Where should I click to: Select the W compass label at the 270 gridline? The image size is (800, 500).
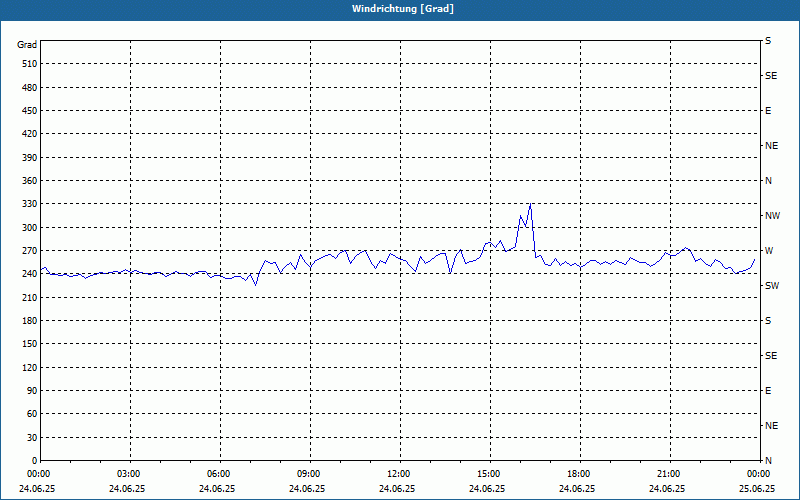point(769,251)
